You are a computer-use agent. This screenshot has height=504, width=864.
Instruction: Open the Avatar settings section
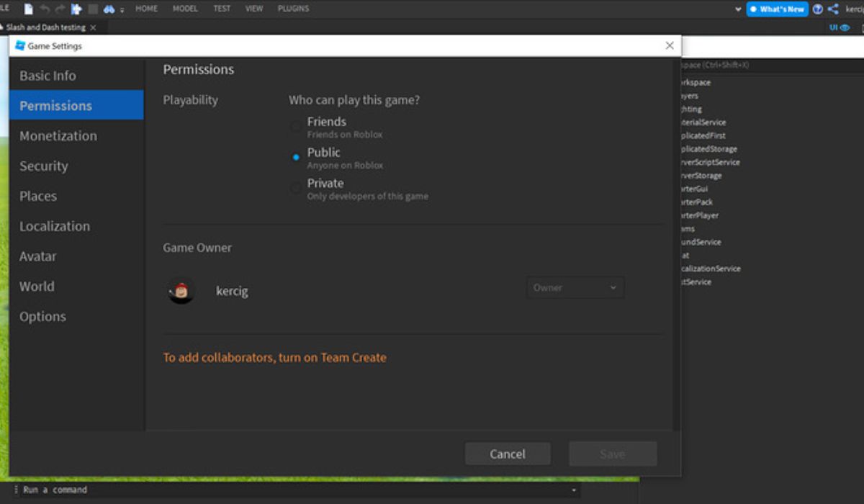coord(76,256)
